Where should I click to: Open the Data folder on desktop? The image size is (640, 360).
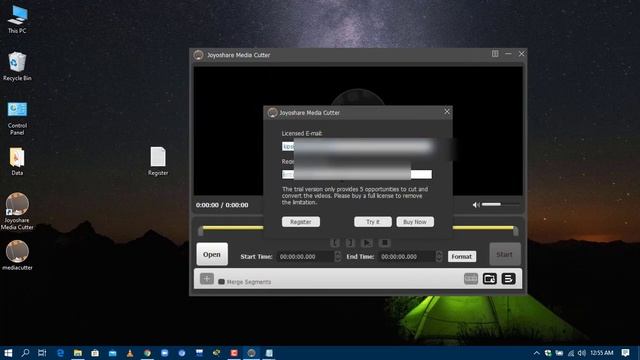point(17,162)
